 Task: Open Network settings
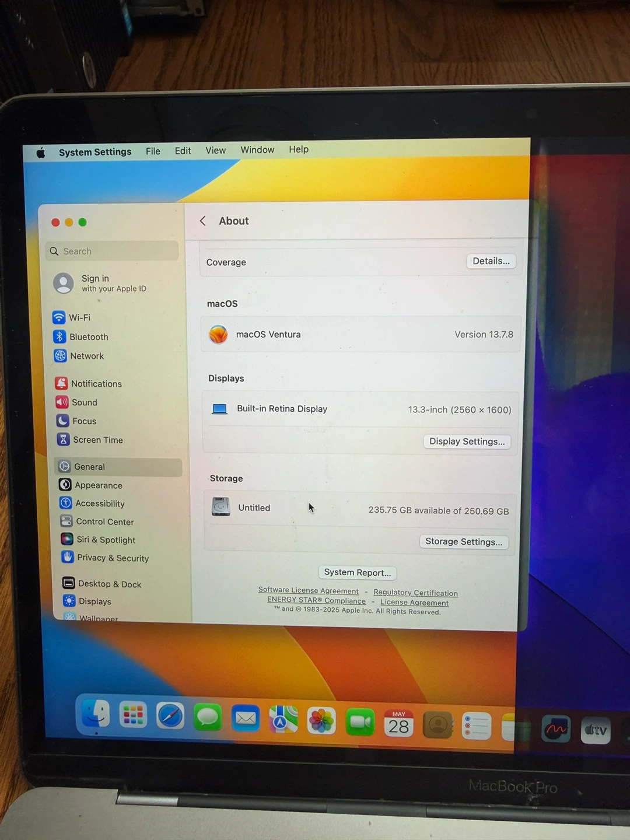tap(79, 356)
